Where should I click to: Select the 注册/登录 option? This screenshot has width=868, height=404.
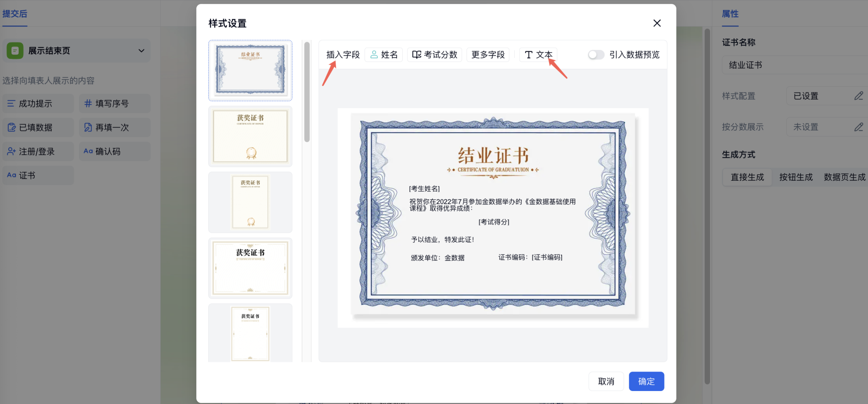(x=38, y=151)
